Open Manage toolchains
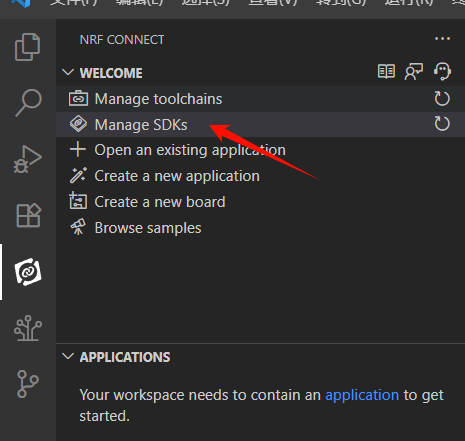The width and height of the screenshot is (465, 441). 260,99
